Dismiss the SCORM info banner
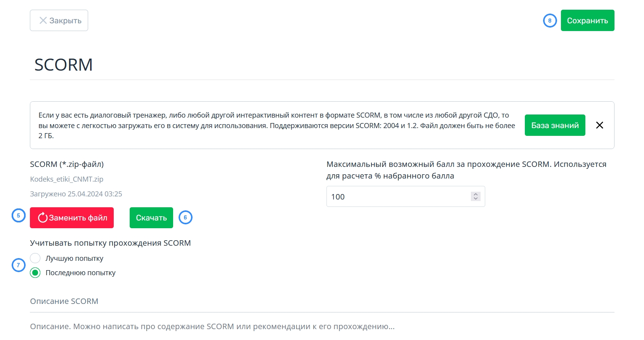This screenshot has width=644, height=340. click(599, 125)
